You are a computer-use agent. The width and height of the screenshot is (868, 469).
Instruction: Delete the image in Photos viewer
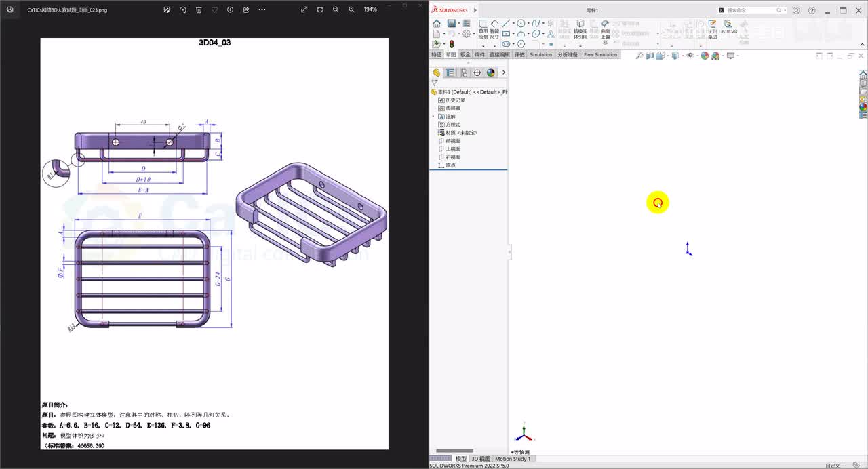199,9
